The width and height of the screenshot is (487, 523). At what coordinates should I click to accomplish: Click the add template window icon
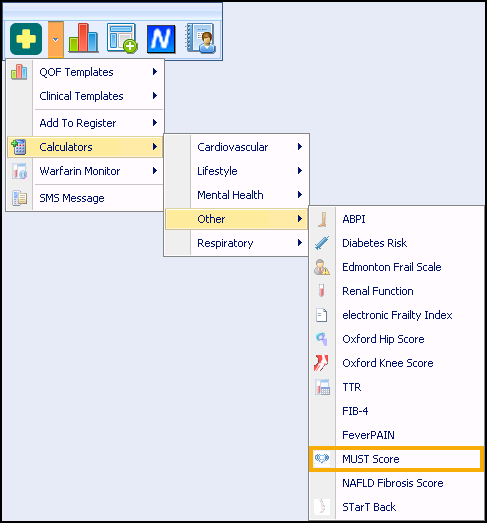pos(122,38)
